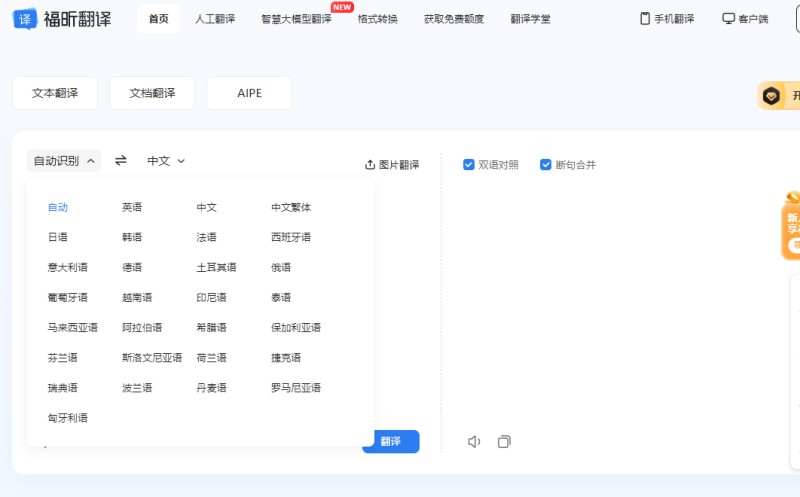Select 芬兰语 in language list

point(62,358)
